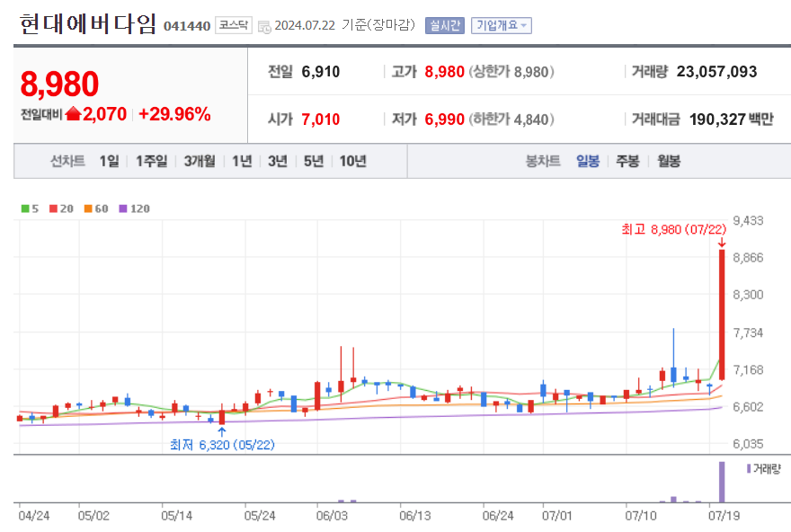Click the 06/03 date axis label

coord(332,516)
